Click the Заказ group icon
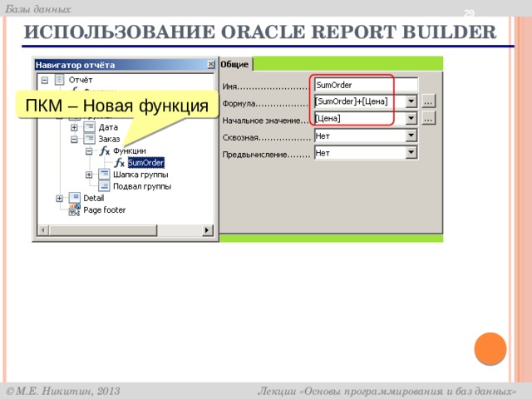 pyautogui.click(x=89, y=139)
